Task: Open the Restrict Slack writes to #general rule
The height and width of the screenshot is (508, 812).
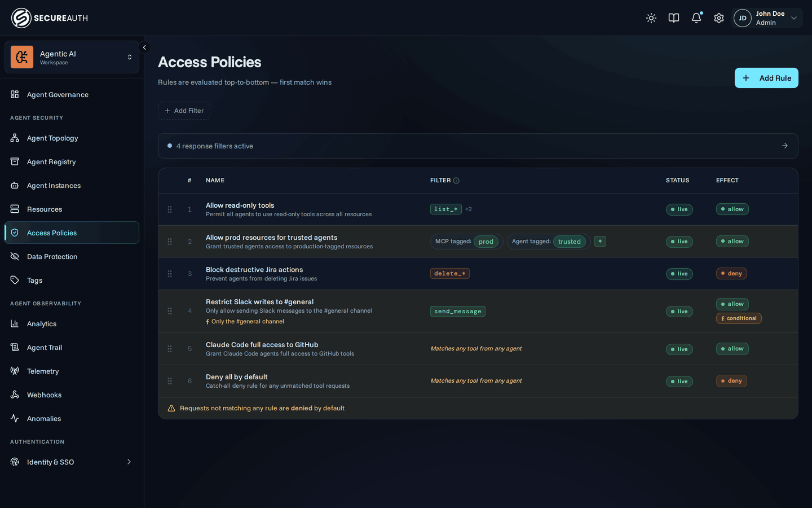Action: pyautogui.click(x=259, y=302)
